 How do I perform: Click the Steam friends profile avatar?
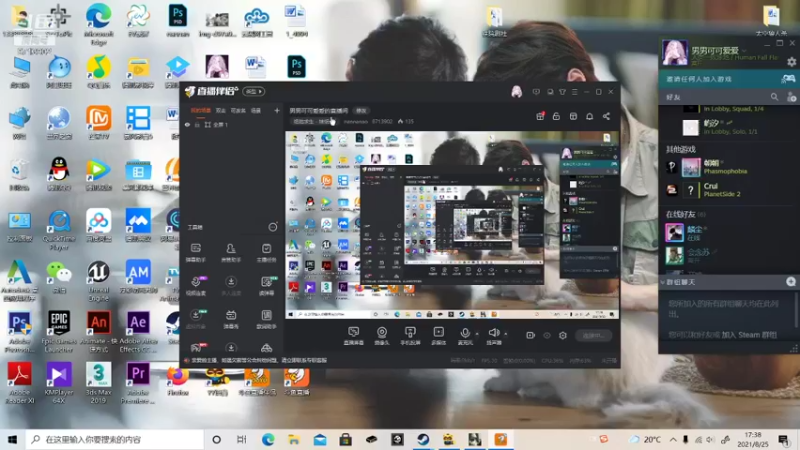pyautogui.click(x=674, y=52)
